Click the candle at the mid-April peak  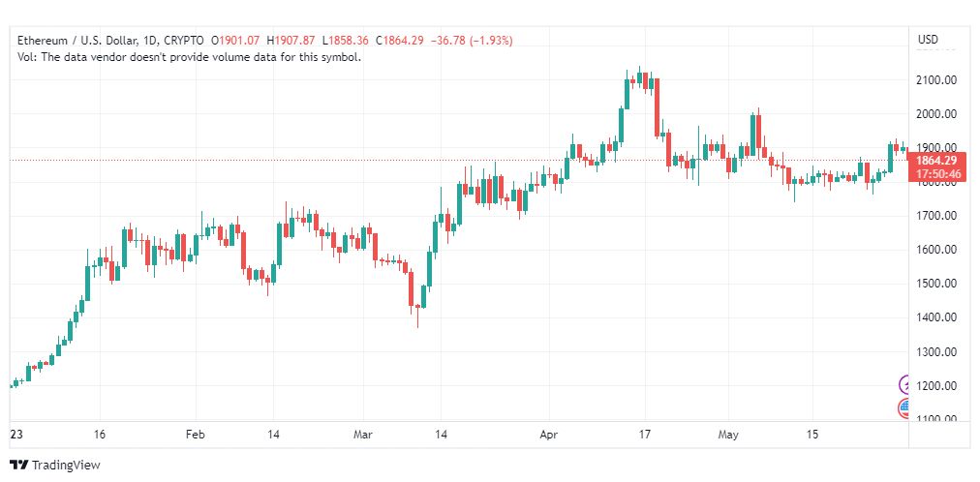click(639, 77)
